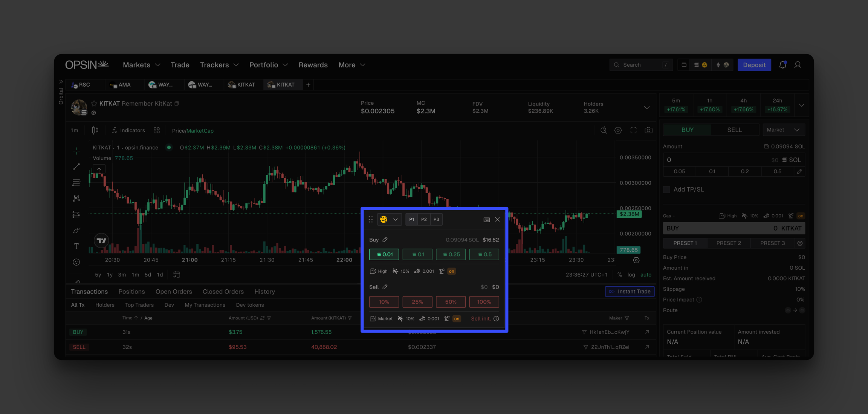Enable the Add TP/SL checkbox
868x414 pixels.
(x=666, y=189)
